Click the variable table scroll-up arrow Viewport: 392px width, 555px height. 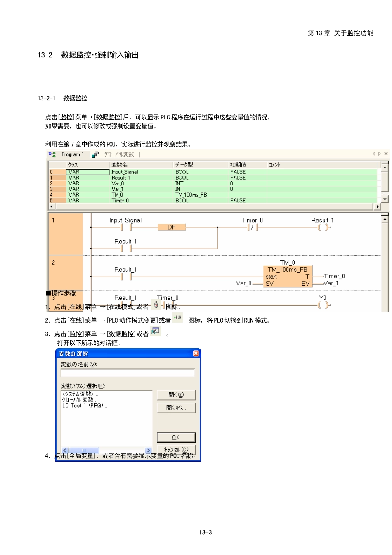coord(385,167)
